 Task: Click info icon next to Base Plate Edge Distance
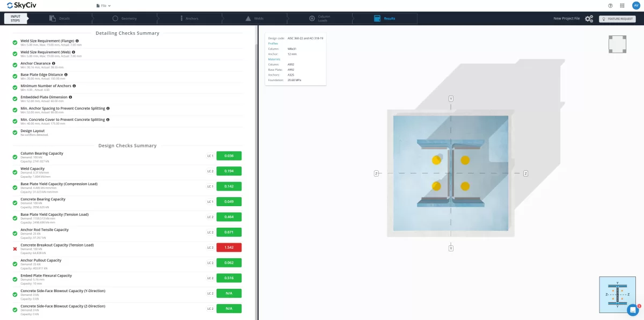pyautogui.click(x=66, y=75)
